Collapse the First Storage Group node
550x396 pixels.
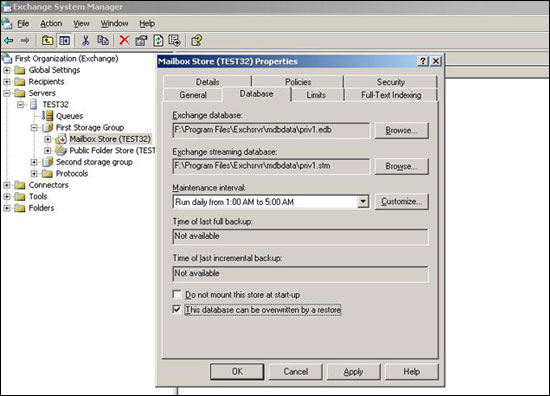pyautogui.click(x=34, y=128)
